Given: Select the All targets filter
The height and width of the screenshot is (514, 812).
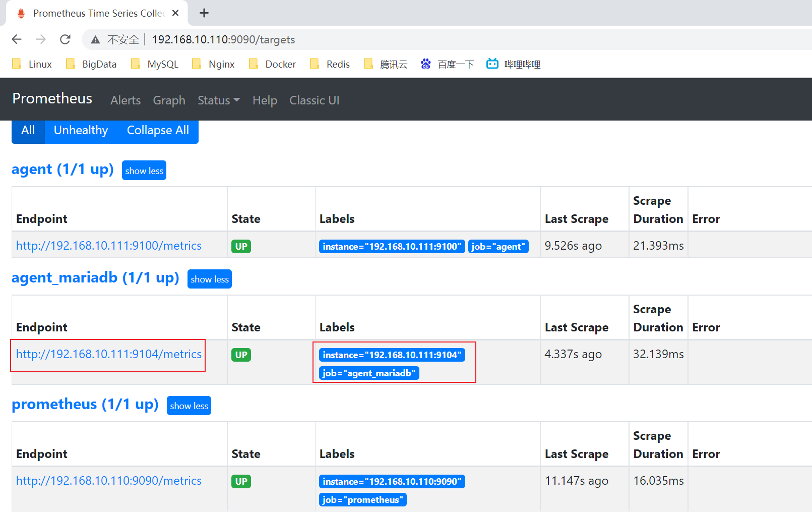Looking at the screenshot, I should coord(28,131).
